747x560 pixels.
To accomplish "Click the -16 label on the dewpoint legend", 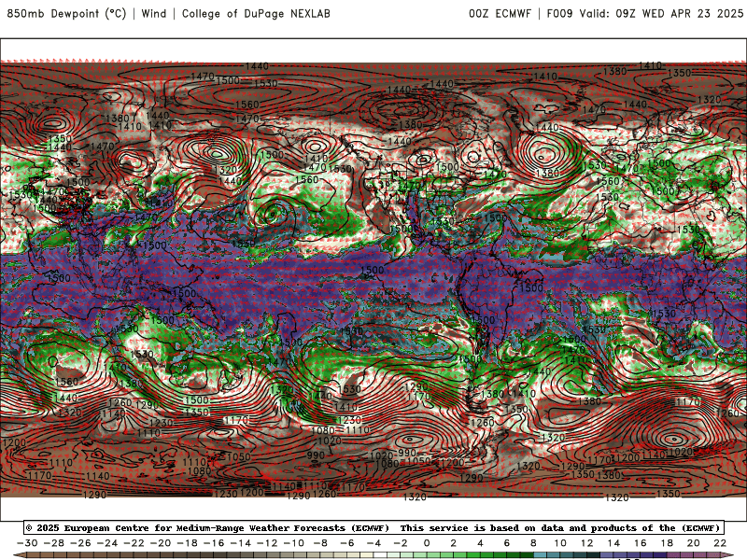I will pos(214,543).
